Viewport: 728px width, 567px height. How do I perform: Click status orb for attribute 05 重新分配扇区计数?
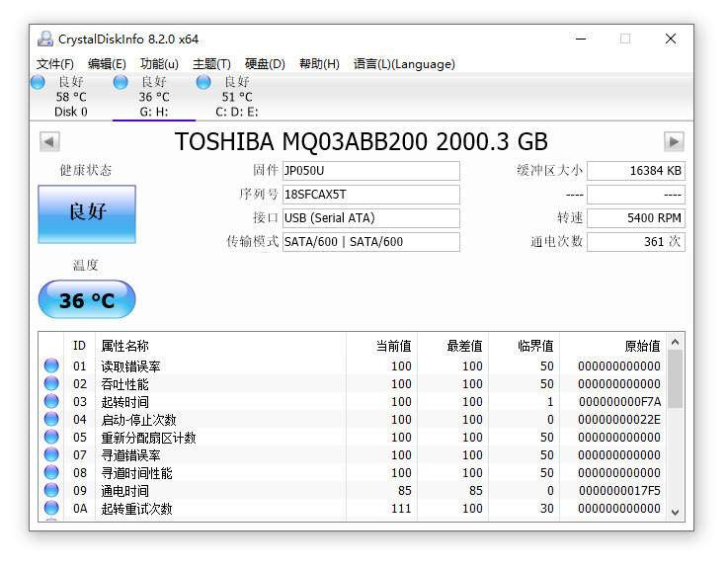click(x=51, y=438)
